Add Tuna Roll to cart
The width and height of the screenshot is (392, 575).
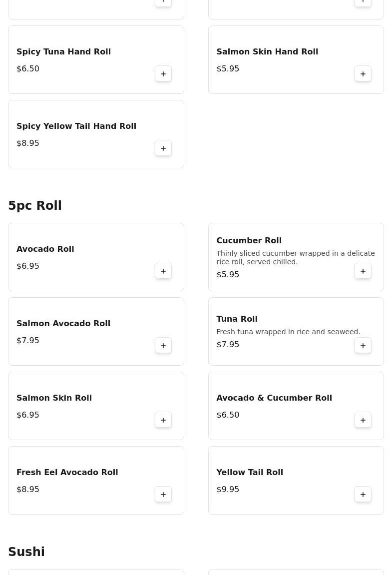(x=363, y=346)
